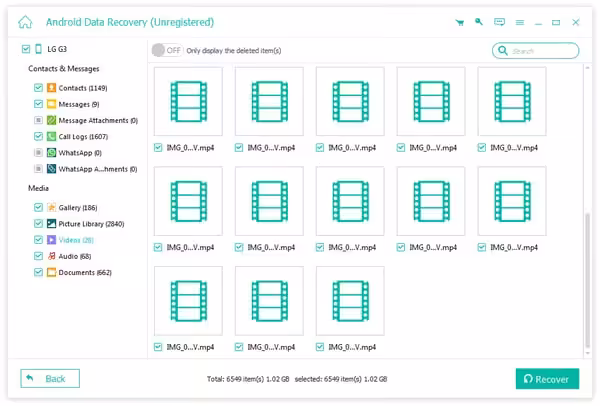Click the Audio music note icon

coord(51,256)
